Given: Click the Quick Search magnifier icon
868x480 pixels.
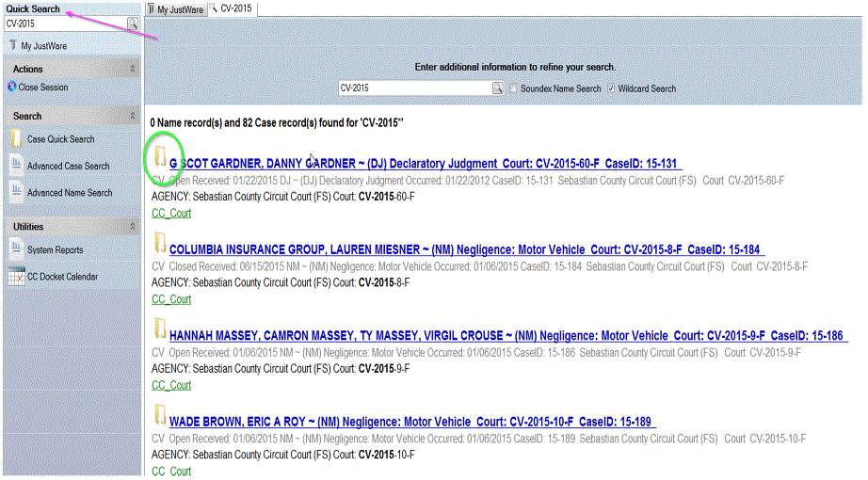Looking at the screenshot, I should pyautogui.click(x=133, y=24).
